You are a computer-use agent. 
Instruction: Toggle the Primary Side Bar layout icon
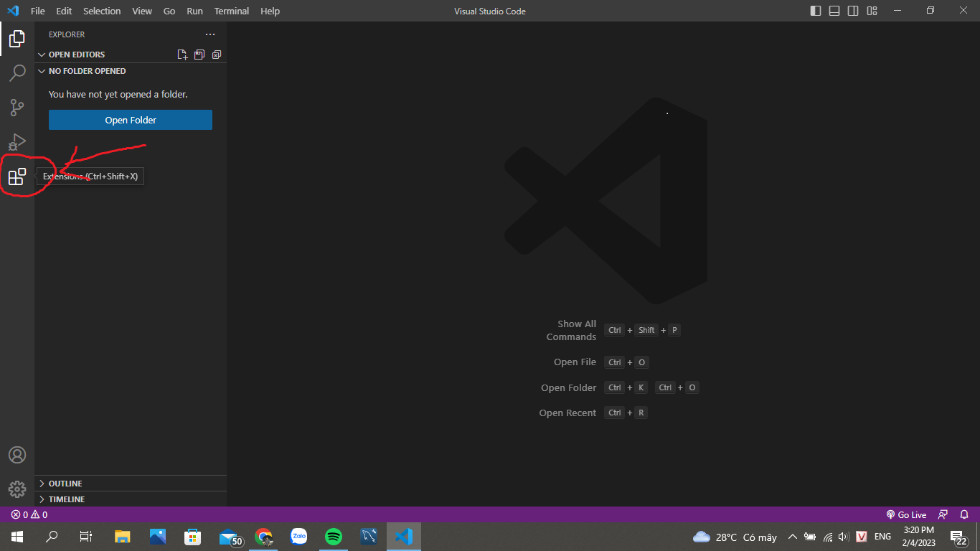[816, 11]
